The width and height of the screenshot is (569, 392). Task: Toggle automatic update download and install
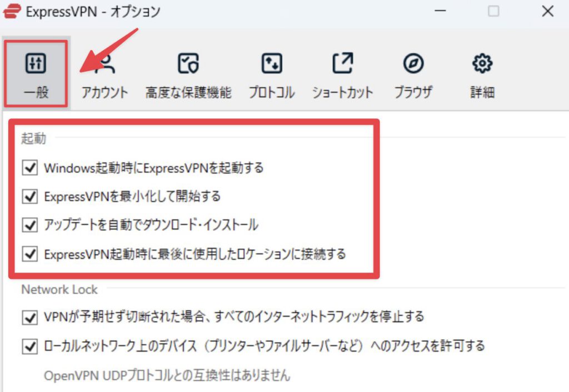pos(30,225)
